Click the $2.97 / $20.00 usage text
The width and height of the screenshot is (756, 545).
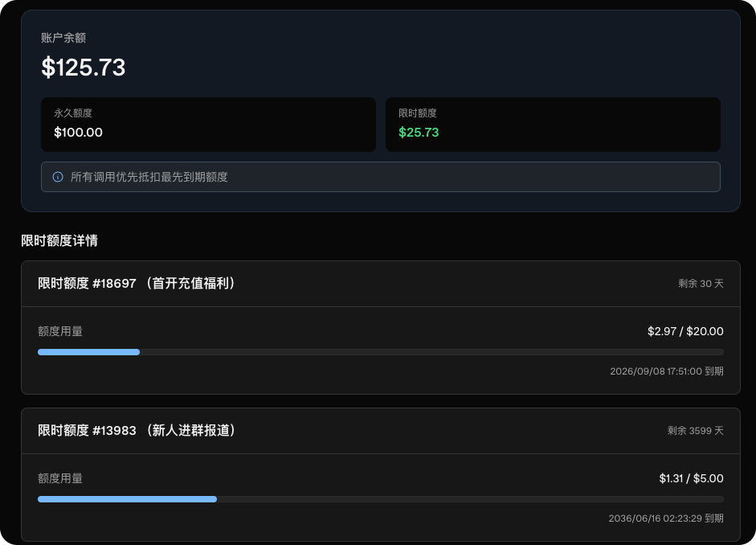[685, 331]
